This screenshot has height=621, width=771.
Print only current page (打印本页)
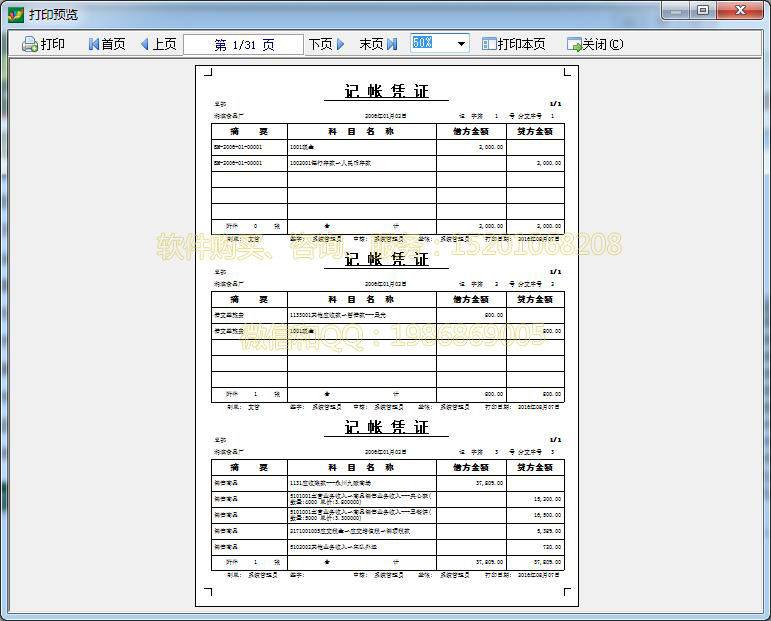[x=514, y=44]
